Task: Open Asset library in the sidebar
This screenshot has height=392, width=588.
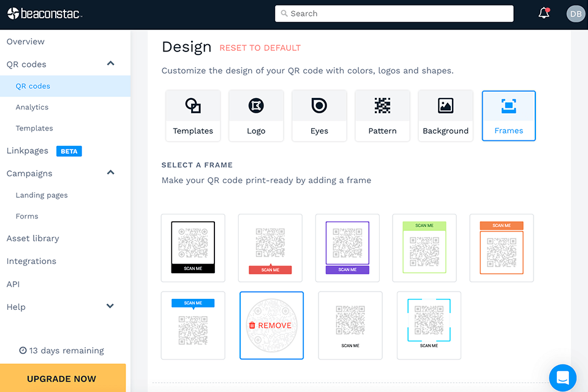Action: click(x=32, y=239)
